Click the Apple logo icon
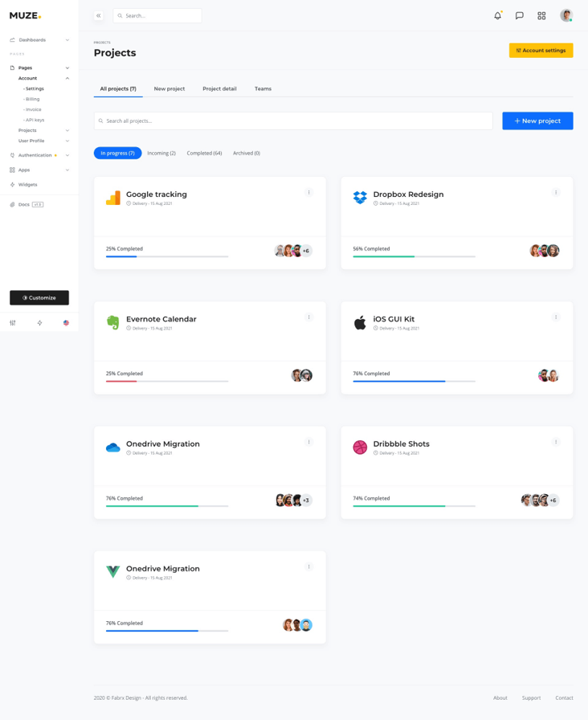Image resolution: width=588 pixels, height=720 pixels. point(360,323)
